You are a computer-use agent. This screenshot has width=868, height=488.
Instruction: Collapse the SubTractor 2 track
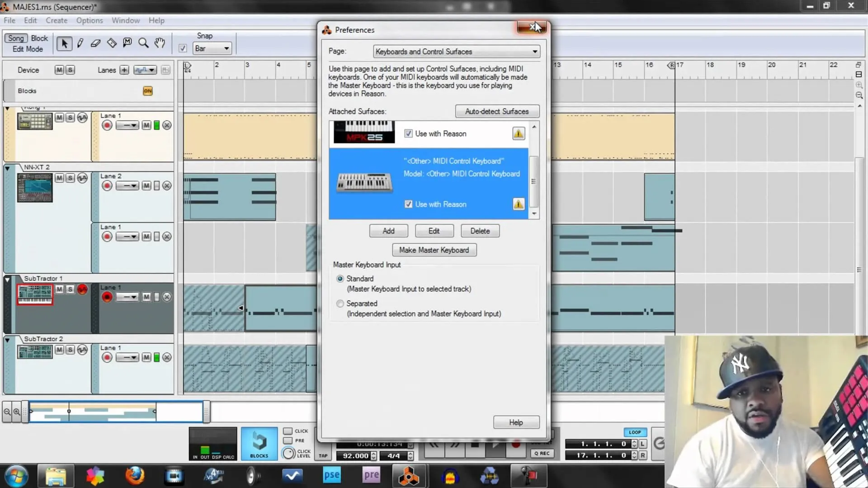click(x=7, y=340)
